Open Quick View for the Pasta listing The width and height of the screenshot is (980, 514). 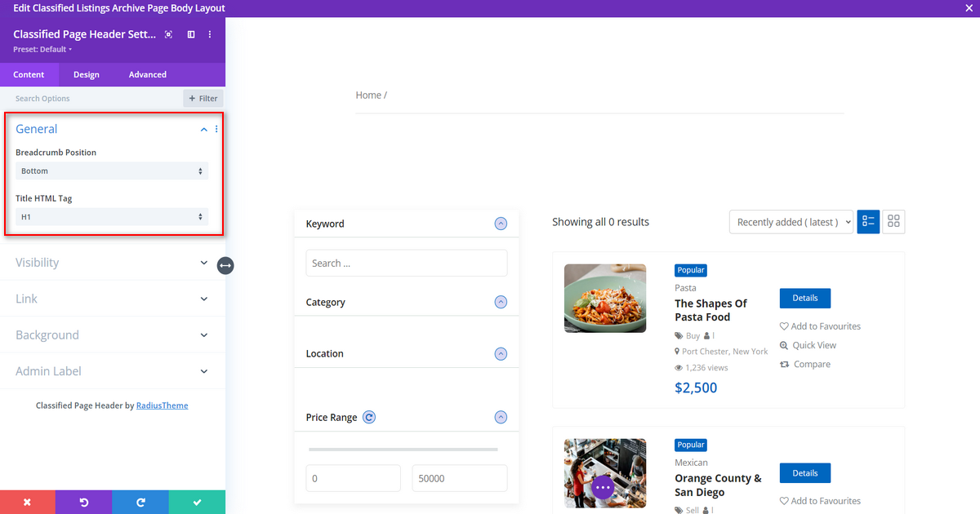pyautogui.click(x=808, y=345)
